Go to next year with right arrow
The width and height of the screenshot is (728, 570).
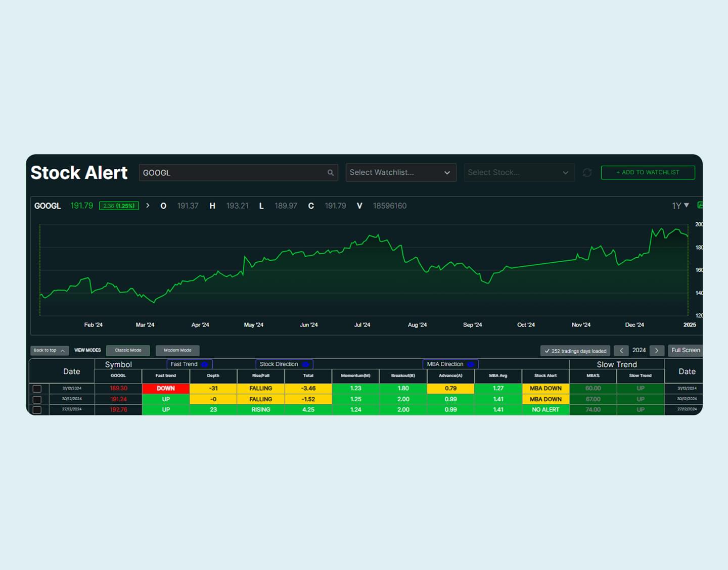pyautogui.click(x=657, y=351)
